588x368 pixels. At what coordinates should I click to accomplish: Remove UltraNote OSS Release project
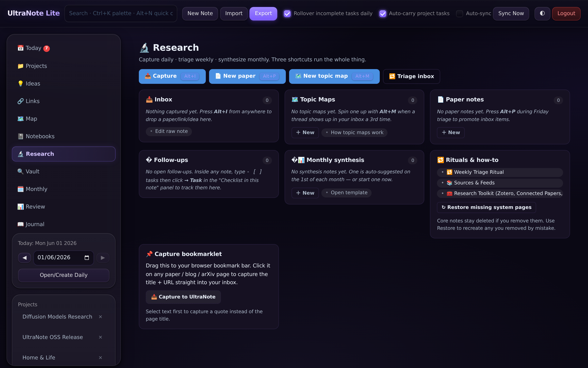pyautogui.click(x=100, y=337)
